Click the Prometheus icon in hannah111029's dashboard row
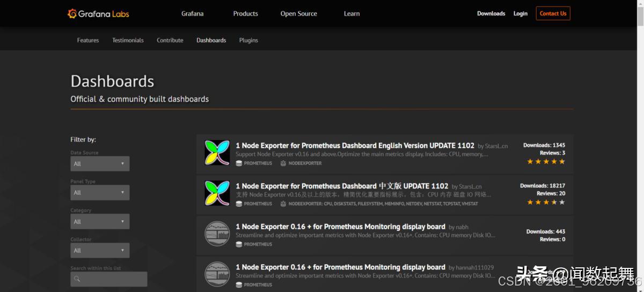The image size is (644, 292). (x=239, y=284)
